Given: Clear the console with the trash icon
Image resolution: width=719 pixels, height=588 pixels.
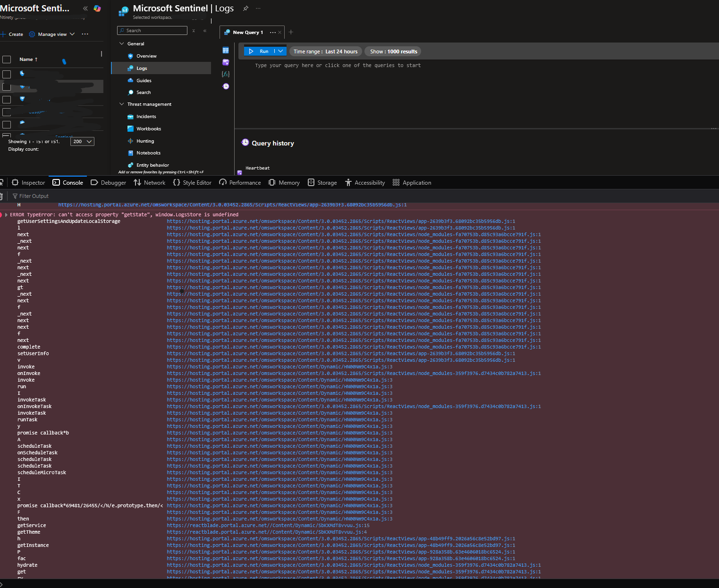Looking at the screenshot, I should pos(1,196).
